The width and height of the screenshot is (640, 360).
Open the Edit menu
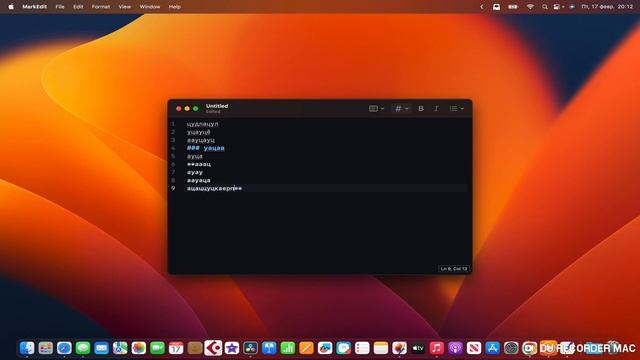click(x=78, y=7)
